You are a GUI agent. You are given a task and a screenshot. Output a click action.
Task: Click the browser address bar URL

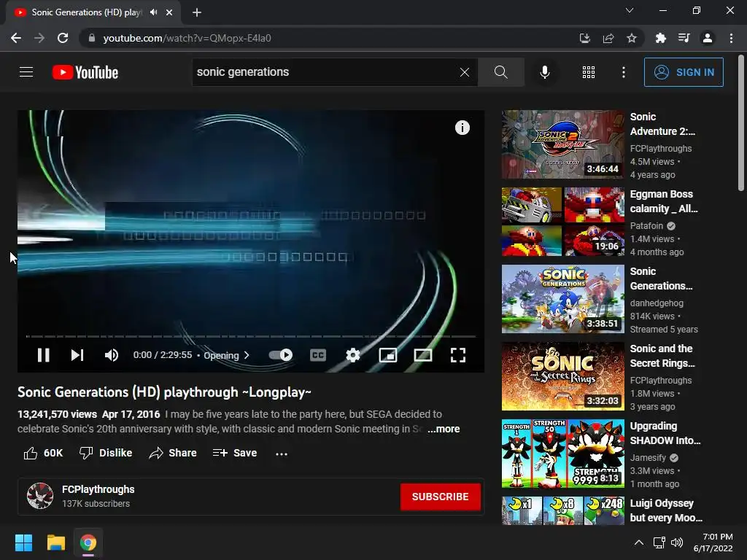click(x=187, y=38)
